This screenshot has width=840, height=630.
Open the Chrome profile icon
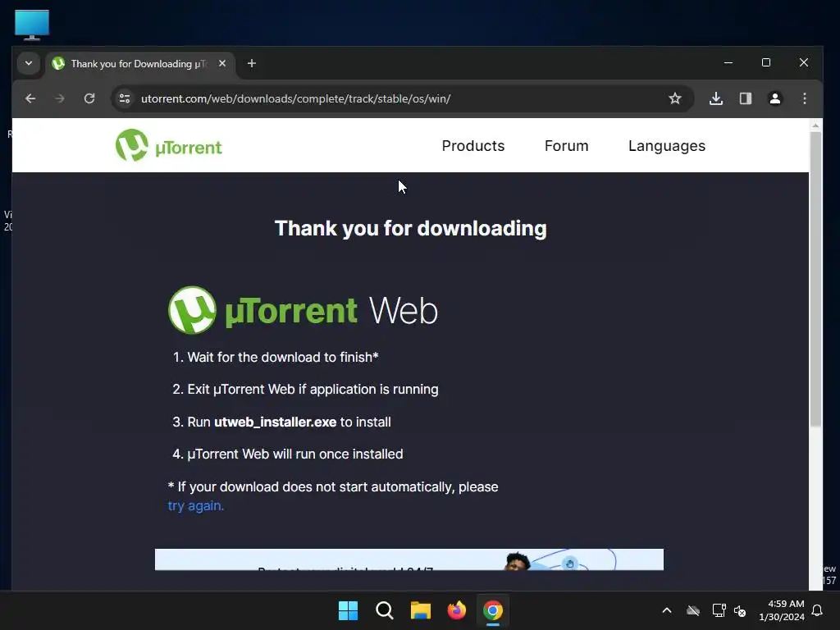pyautogui.click(x=775, y=98)
